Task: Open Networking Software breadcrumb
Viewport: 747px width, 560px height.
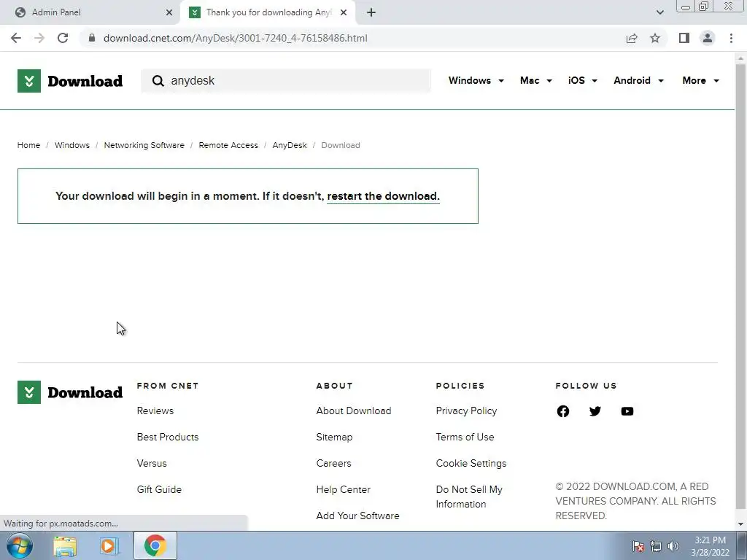Action: (x=144, y=145)
